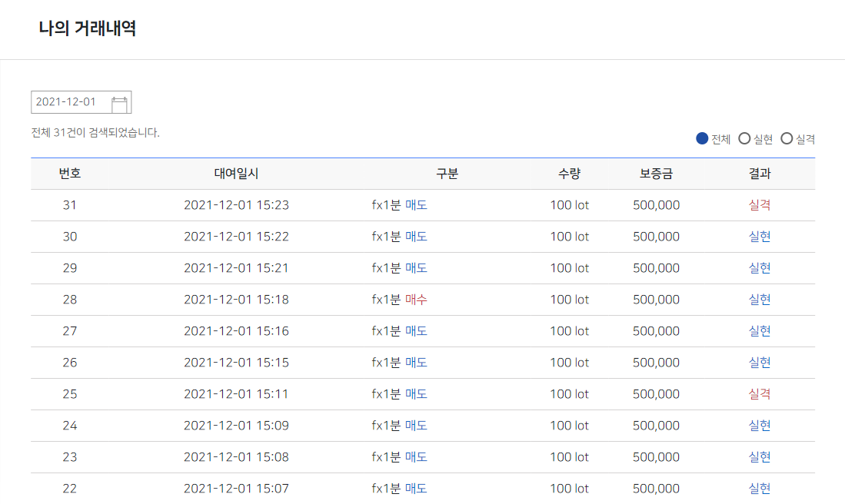
Task: Click the 결과 column header
Action: pyautogui.click(x=760, y=174)
